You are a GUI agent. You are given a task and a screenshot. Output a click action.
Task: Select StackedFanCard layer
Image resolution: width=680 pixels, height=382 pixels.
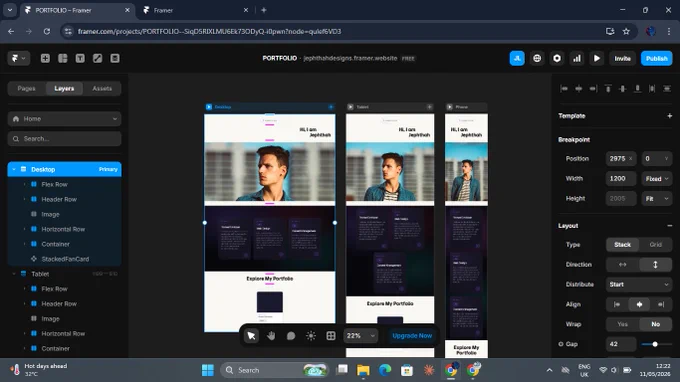click(64, 259)
